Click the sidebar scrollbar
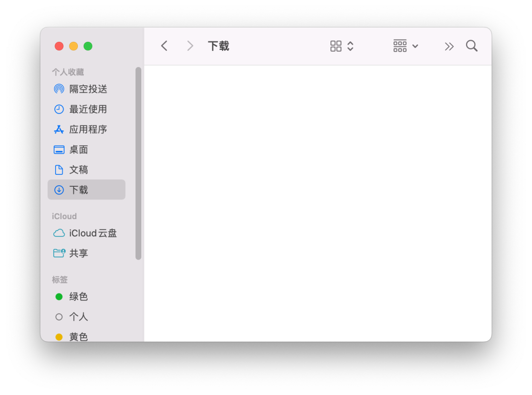 138,163
